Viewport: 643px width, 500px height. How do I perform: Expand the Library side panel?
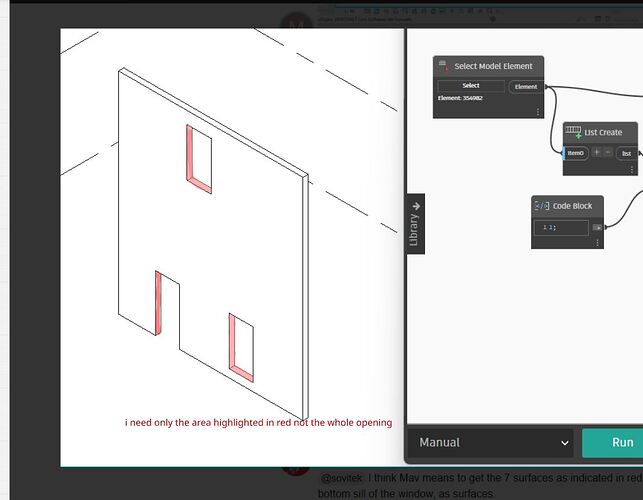click(x=415, y=224)
